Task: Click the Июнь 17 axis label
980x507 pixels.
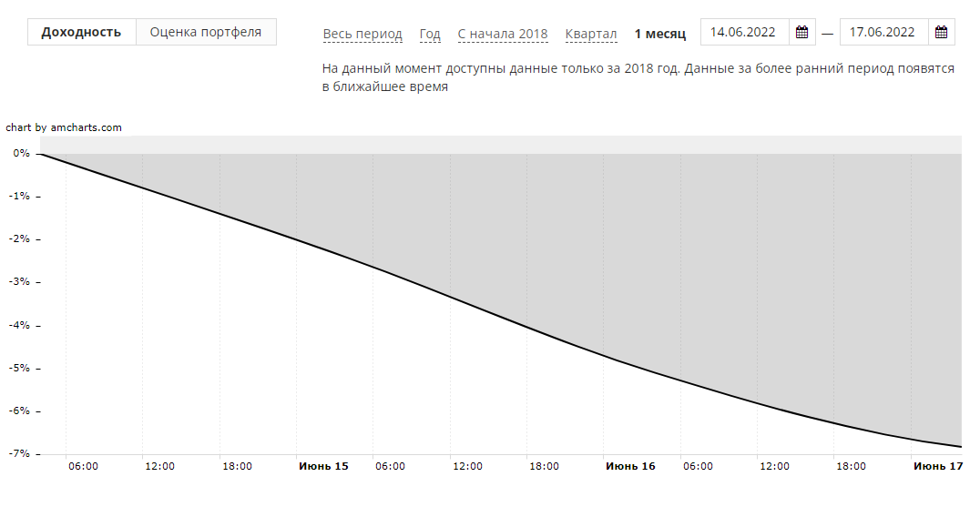Action: pyautogui.click(x=937, y=466)
